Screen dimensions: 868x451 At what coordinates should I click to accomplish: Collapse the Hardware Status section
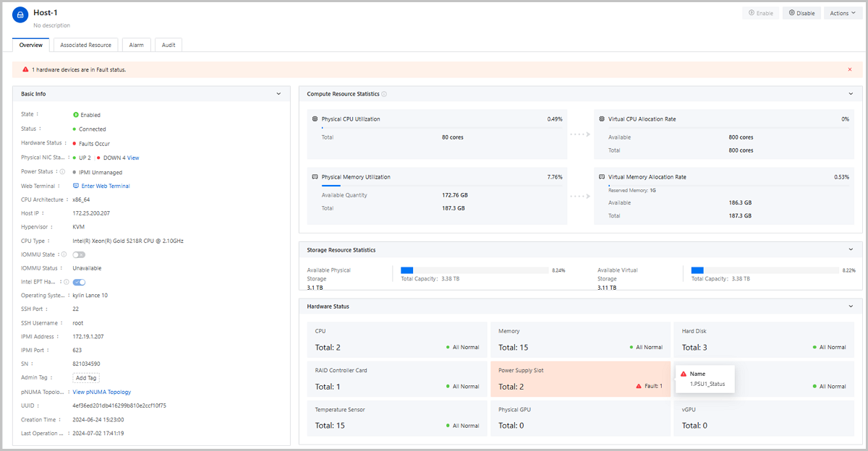(x=851, y=306)
